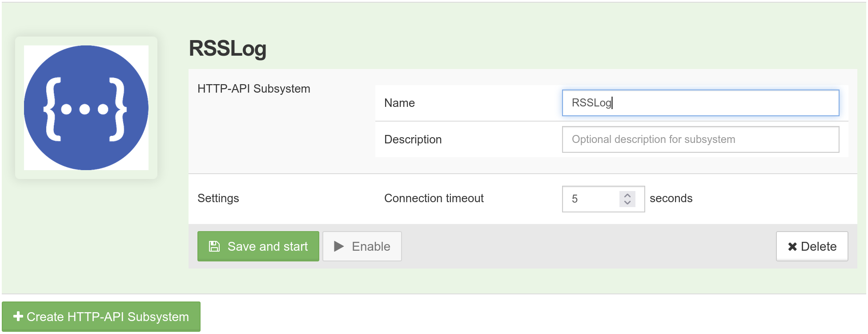
Task: Click the Enable button
Action: click(x=362, y=246)
